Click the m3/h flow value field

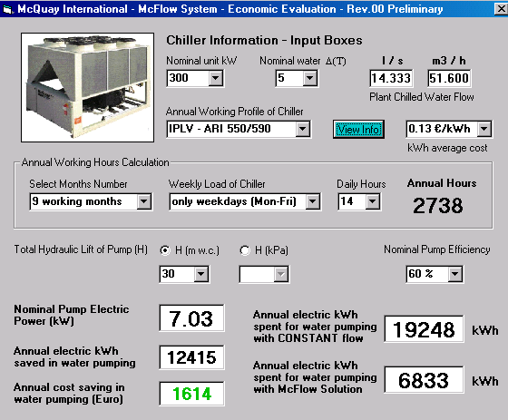click(x=449, y=78)
